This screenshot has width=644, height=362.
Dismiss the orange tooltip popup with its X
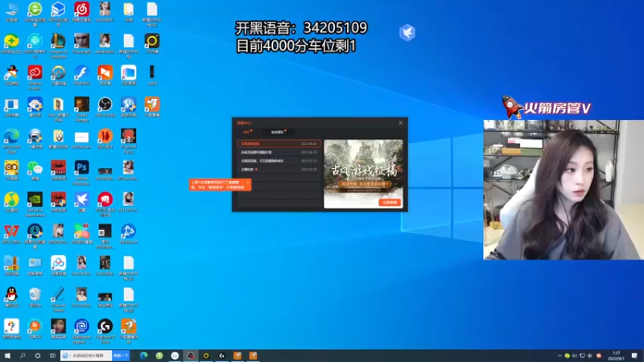coord(247,183)
